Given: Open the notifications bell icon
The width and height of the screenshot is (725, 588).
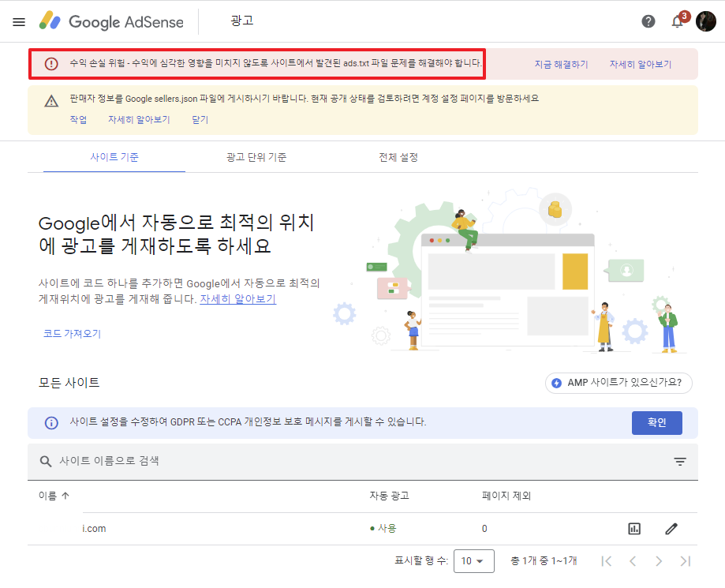Looking at the screenshot, I should point(678,21).
